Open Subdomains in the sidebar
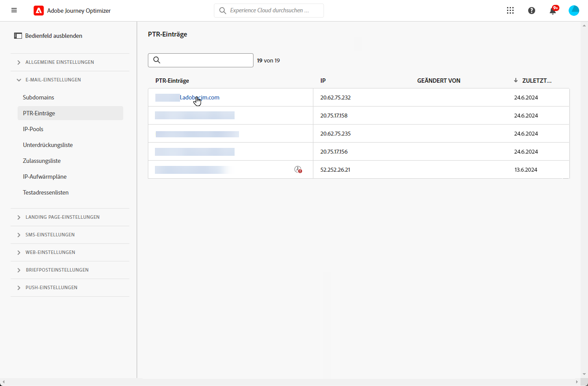 (x=39, y=97)
